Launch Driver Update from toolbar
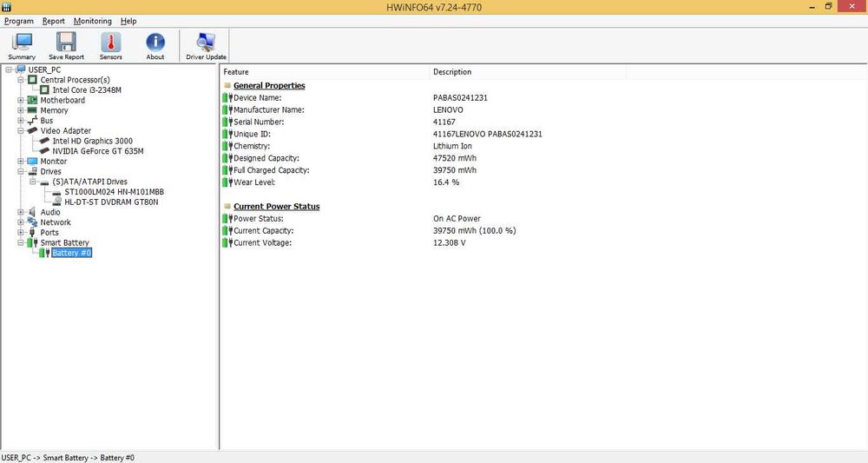The height and width of the screenshot is (463, 868). 206,42
